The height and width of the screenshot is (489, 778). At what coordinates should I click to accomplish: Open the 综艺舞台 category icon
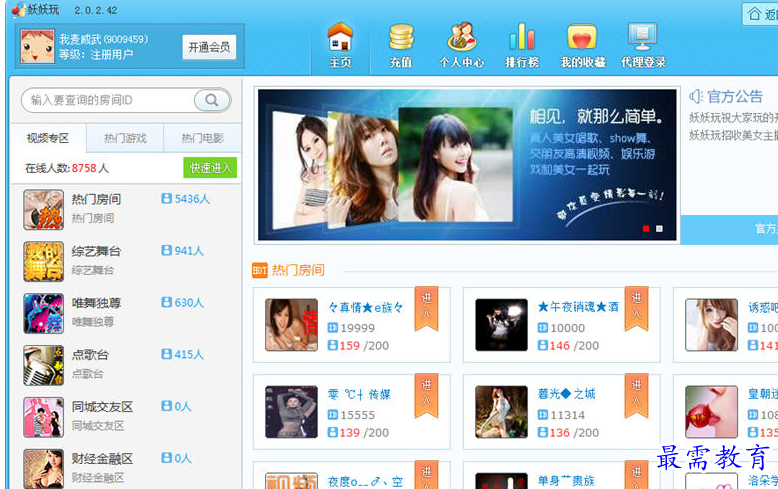tap(44, 261)
